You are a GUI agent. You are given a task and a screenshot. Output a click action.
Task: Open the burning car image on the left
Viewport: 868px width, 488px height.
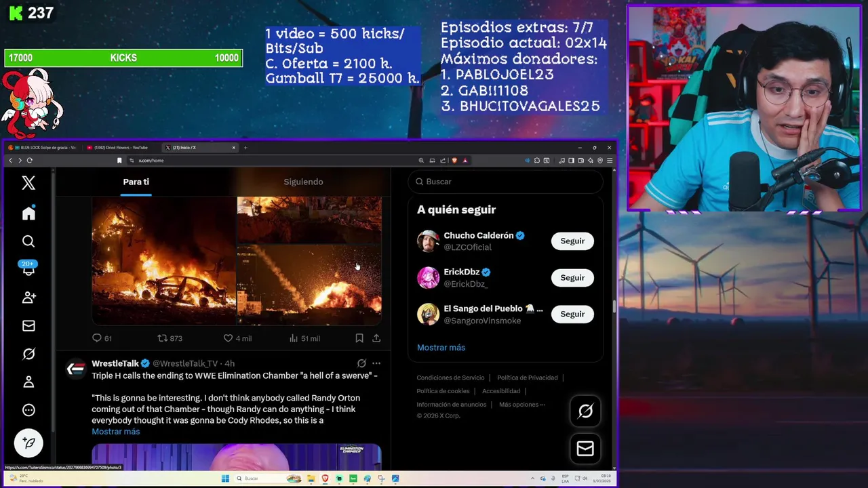coord(163,261)
